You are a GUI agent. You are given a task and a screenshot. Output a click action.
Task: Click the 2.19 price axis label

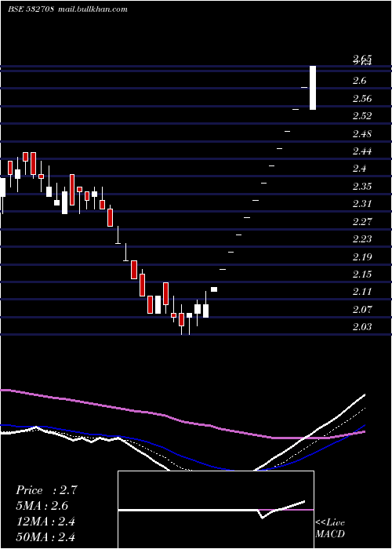point(362,257)
